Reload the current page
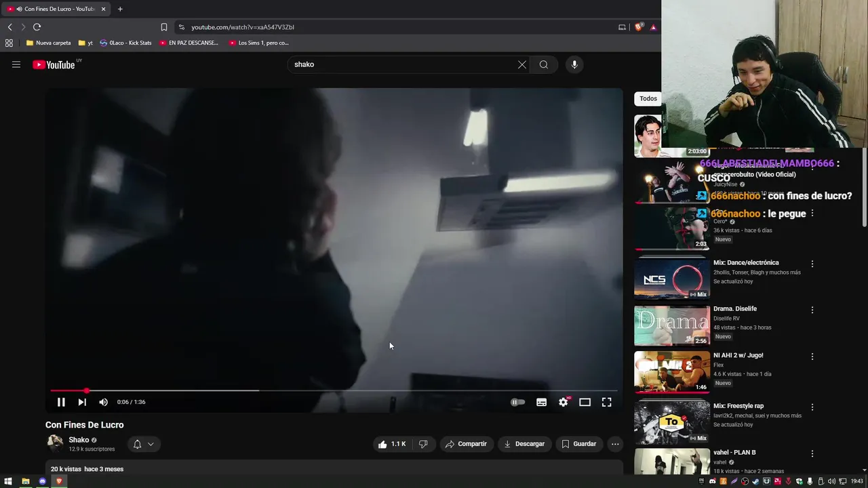The height and width of the screenshot is (488, 868). click(37, 27)
